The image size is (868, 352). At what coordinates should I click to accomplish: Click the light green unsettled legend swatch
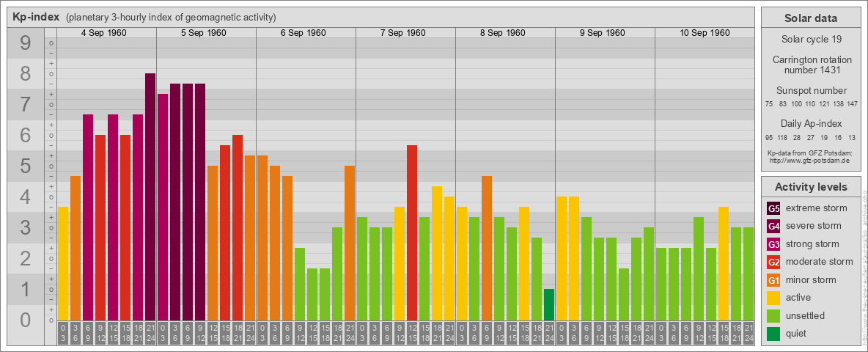[773, 315]
